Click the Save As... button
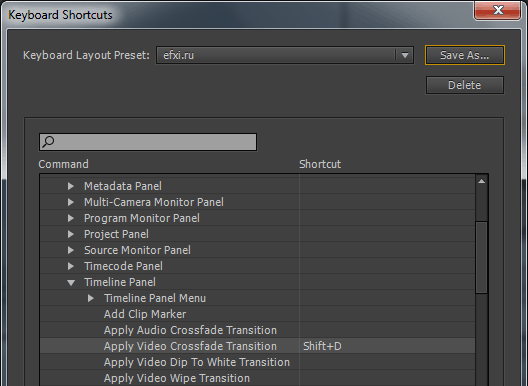Image resolution: width=528 pixels, height=386 pixels. tap(465, 55)
